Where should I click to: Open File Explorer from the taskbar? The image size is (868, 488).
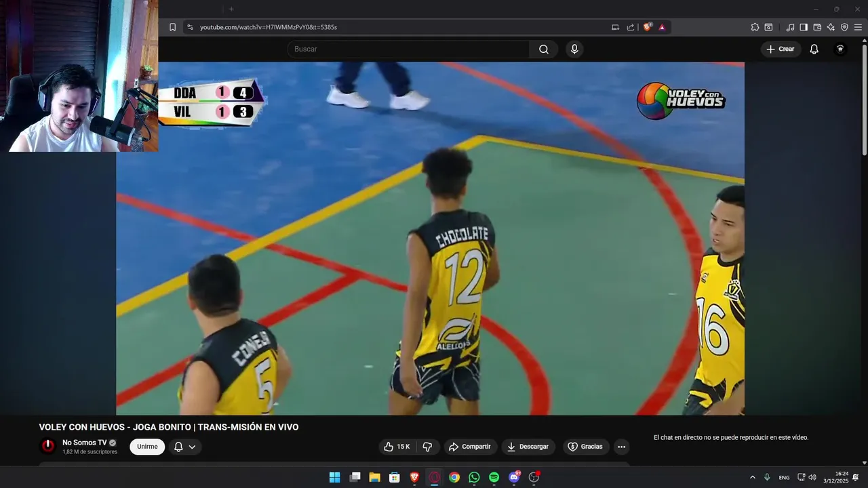pyautogui.click(x=374, y=477)
